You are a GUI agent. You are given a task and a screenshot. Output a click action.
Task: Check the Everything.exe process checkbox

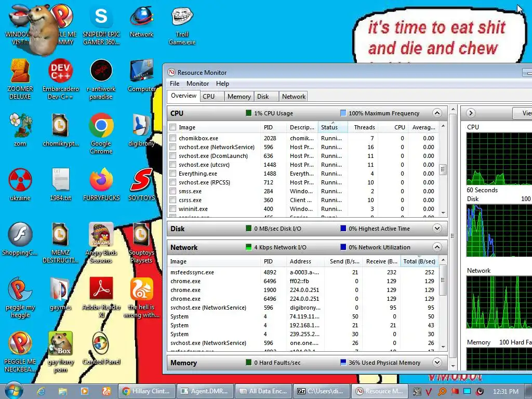pyautogui.click(x=172, y=174)
